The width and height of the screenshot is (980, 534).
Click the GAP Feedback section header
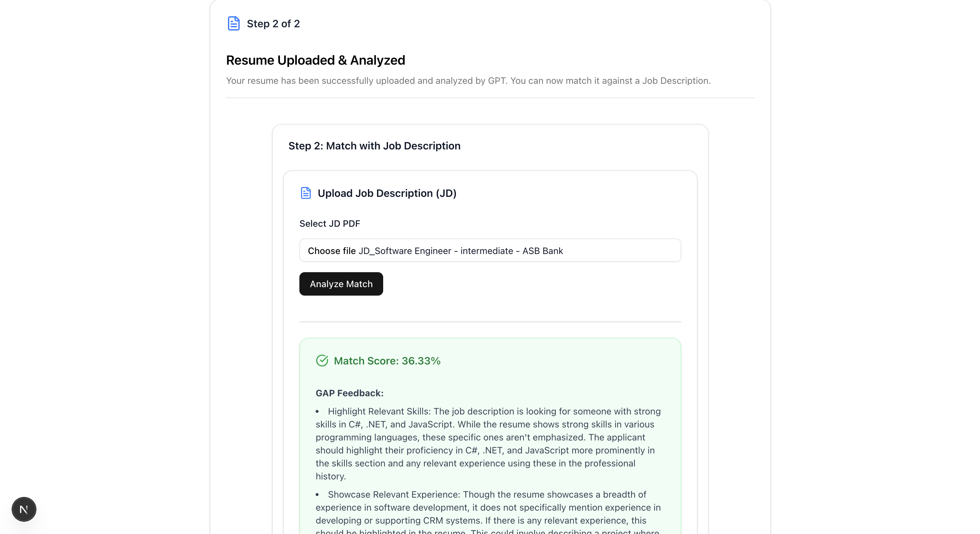(349, 393)
